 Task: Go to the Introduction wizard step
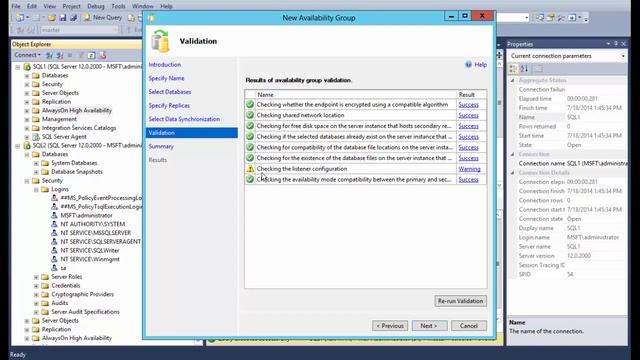164,64
